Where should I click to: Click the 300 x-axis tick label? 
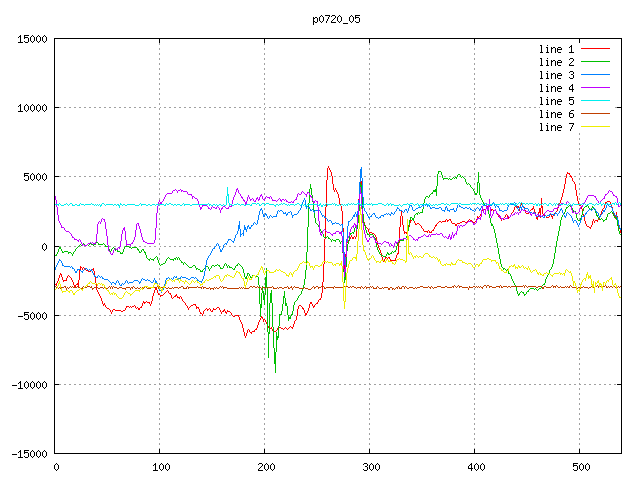tap(370, 467)
